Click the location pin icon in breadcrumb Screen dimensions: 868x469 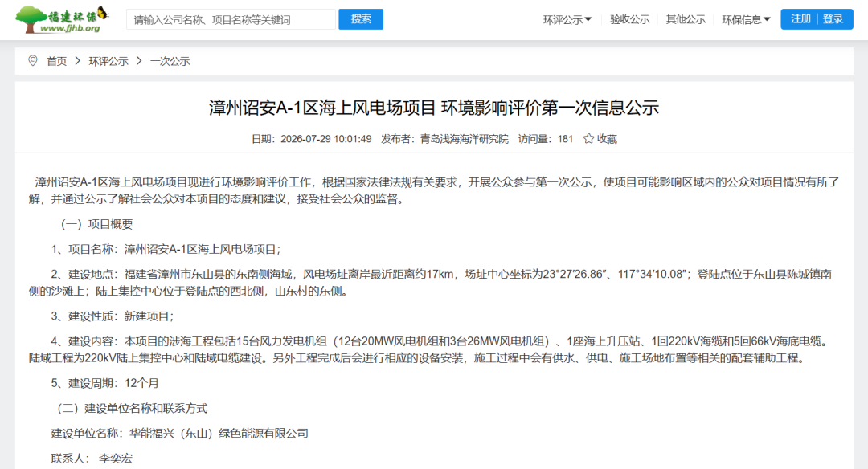tap(33, 61)
